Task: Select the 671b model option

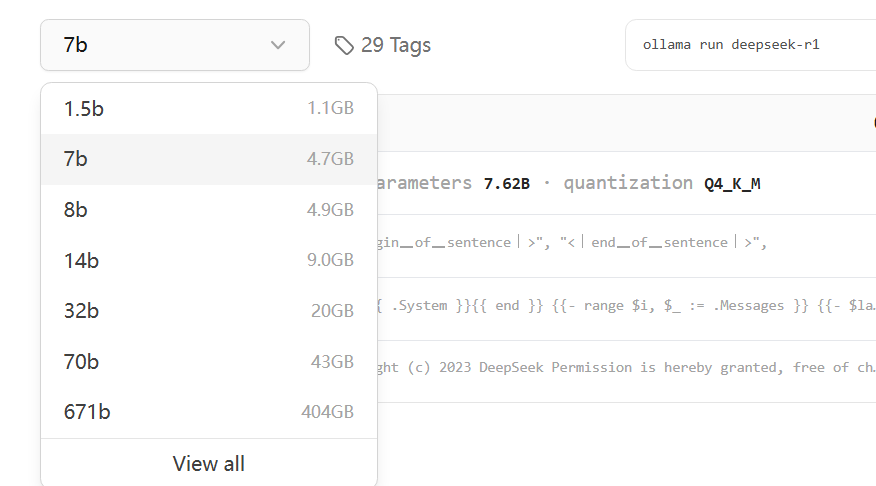Action: pyautogui.click(x=208, y=411)
